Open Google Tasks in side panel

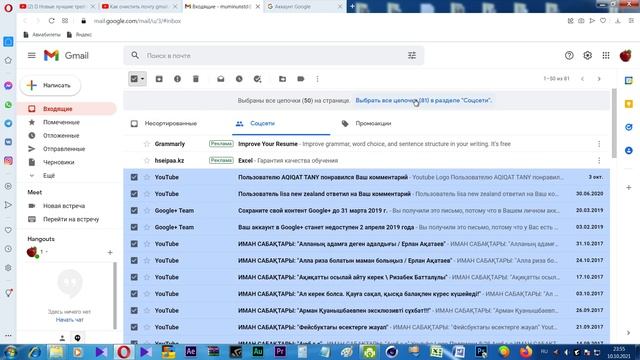(629, 127)
